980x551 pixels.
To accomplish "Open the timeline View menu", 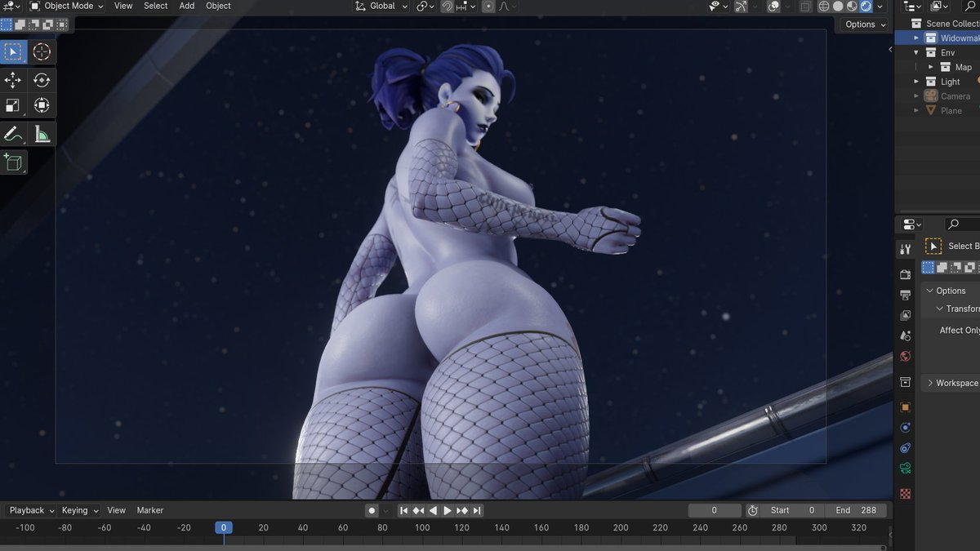I will point(117,510).
